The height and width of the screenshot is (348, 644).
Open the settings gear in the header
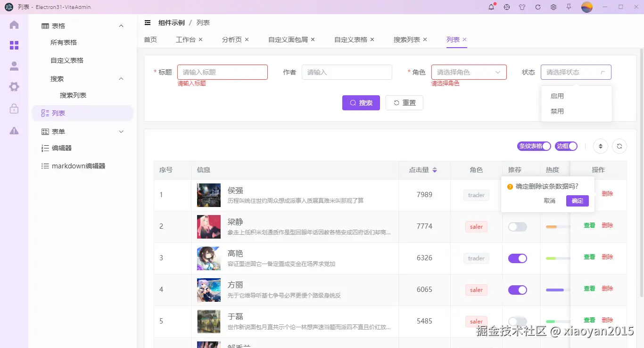[553, 7]
